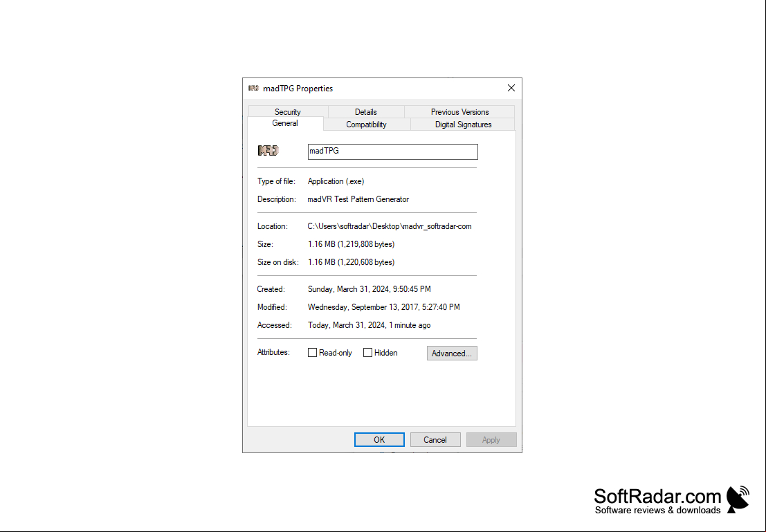Viewport: 766px width, 532px height.
Task: Open the Details tab
Action: pos(366,112)
